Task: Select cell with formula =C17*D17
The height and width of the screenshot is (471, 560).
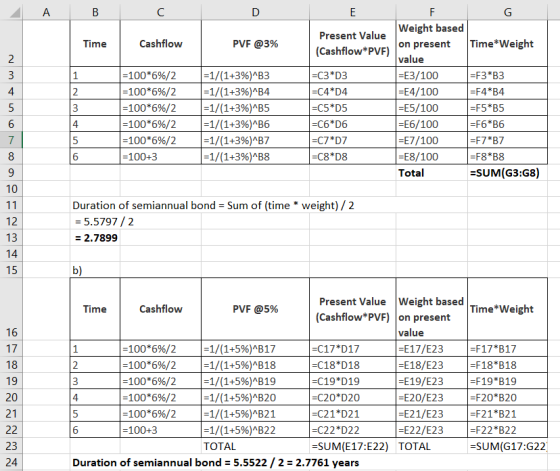Action: (352, 349)
